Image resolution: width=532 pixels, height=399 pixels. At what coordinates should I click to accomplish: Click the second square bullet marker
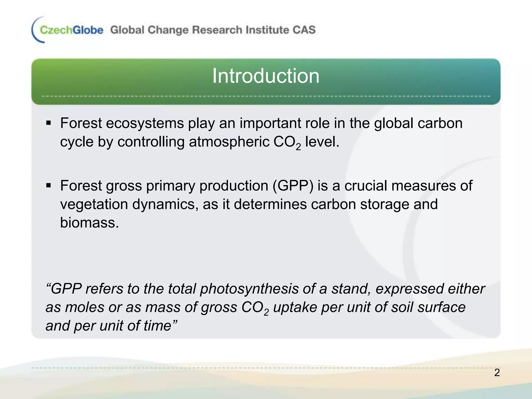49,186
